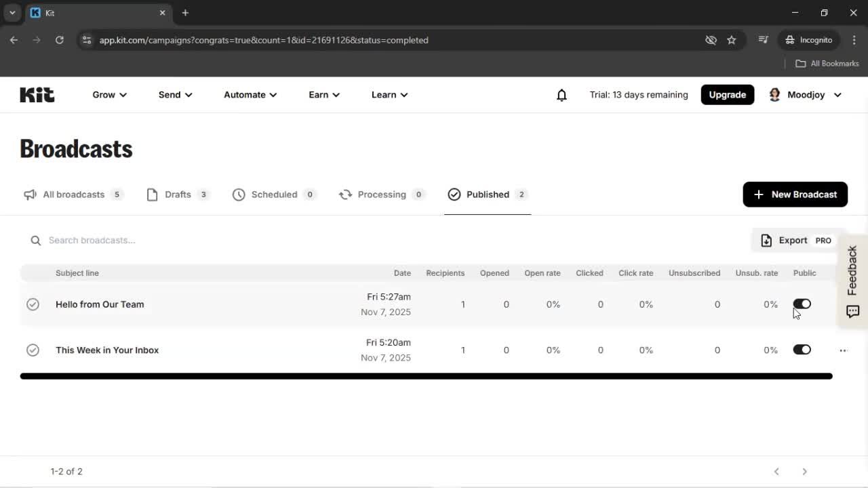Select the checkmark next to Hello from Our Team
Screen dimensions: 868x488
[x=33, y=304]
